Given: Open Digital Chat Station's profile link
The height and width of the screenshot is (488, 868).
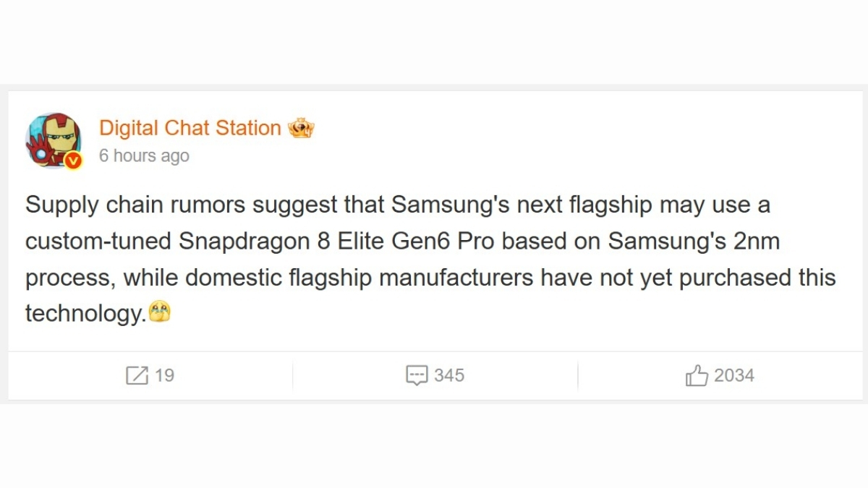Looking at the screenshot, I should [x=191, y=128].
